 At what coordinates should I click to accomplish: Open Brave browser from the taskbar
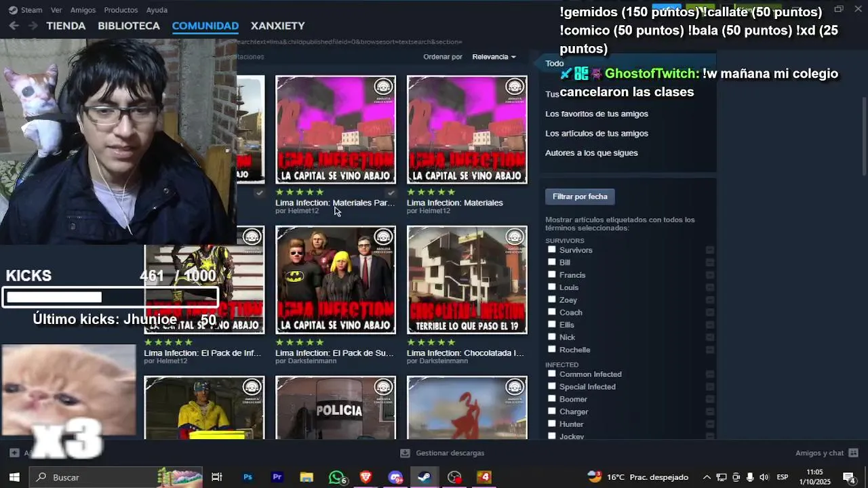tap(366, 477)
